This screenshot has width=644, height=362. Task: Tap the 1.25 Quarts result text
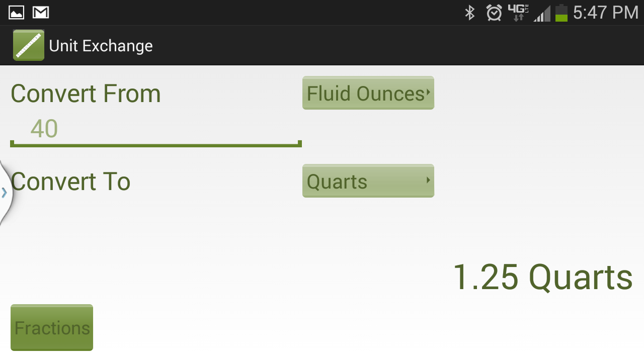542,277
